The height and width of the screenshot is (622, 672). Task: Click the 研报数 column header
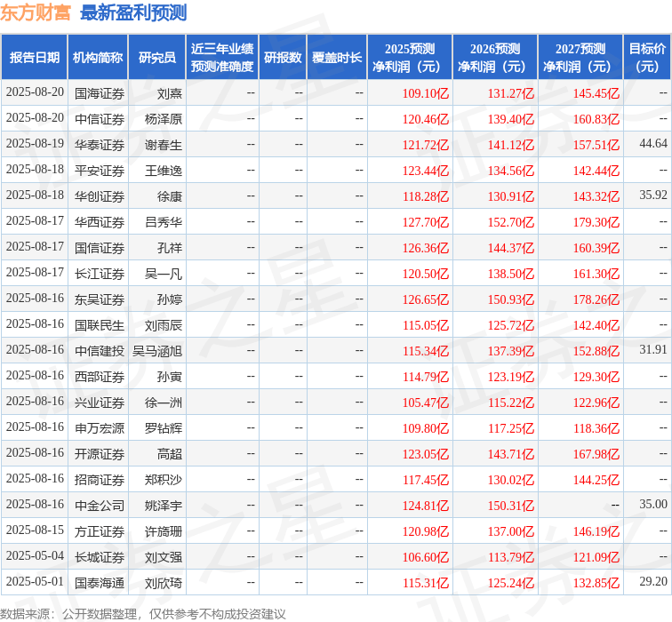pos(283,58)
